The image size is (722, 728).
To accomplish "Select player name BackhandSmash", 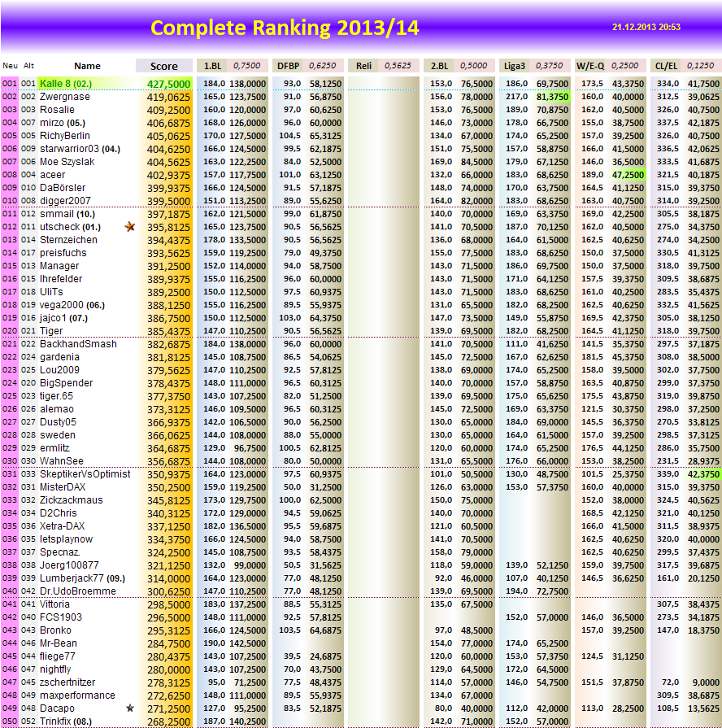I will click(x=78, y=343).
